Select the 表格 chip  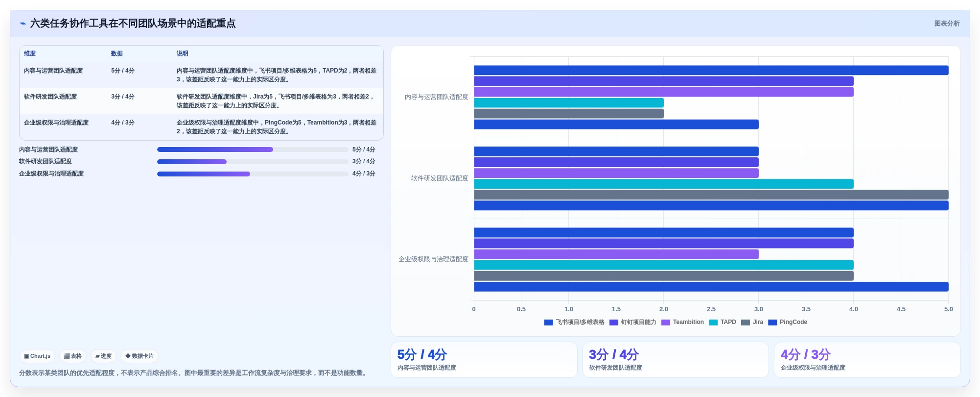(x=73, y=356)
